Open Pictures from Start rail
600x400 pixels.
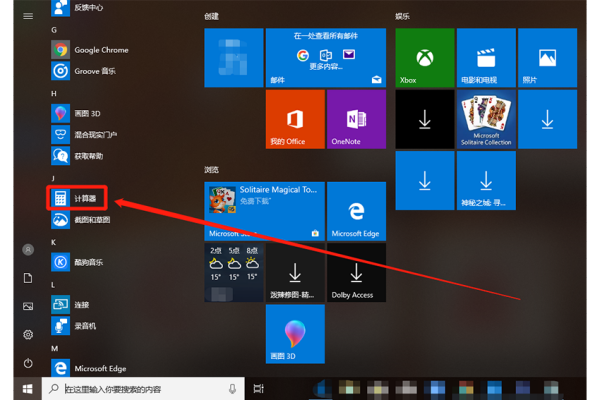pos(28,306)
